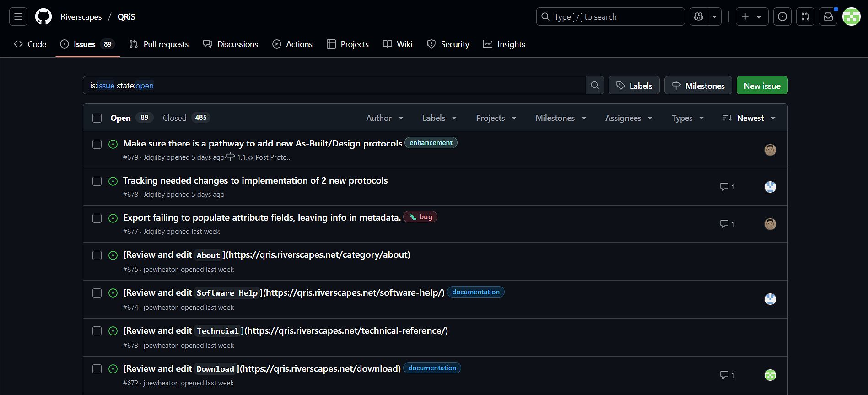The height and width of the screenshot is (395, 868).
Task: Switch to the Actions tab
Action: pos(292,44)
